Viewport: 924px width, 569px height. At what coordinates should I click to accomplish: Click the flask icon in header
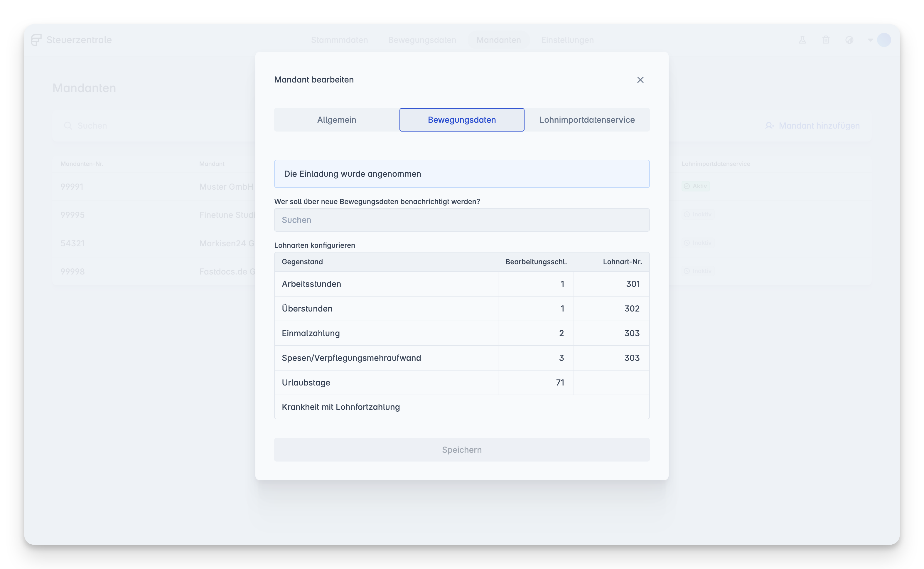pyautogui.click(x=802, y=40)
